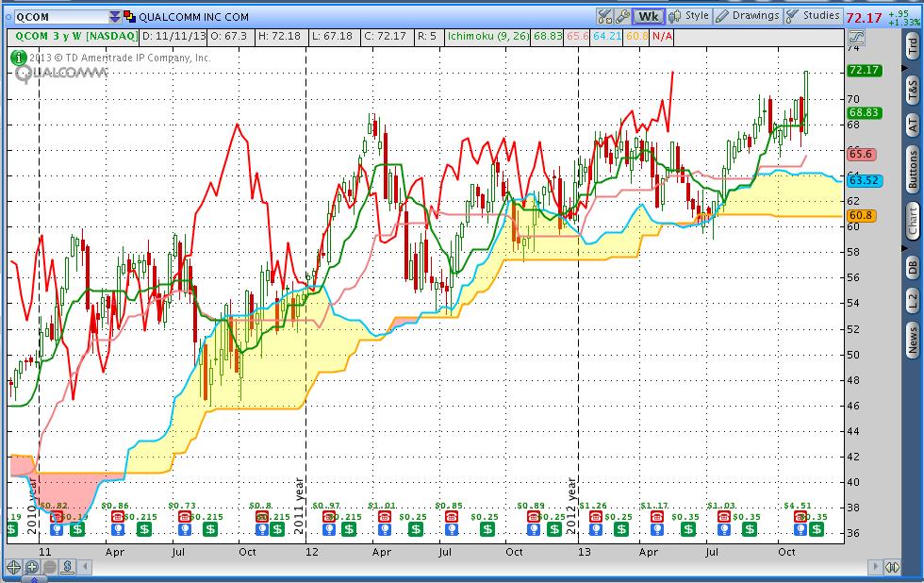Click the left scroll arrow below the chart
This screenshot has height=583, width=924.
86,567
